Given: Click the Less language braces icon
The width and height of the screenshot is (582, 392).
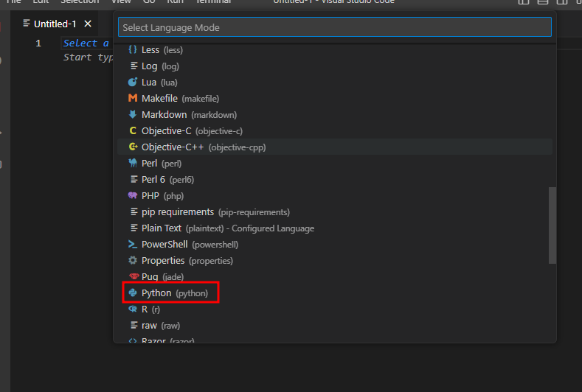Looking at the screenshot, I should click(x=133, y=49).
